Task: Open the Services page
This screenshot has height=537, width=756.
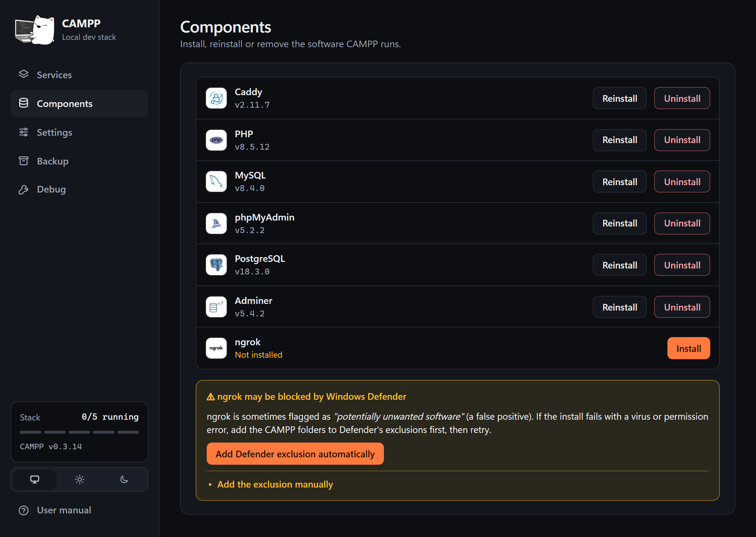Action: coord(79,75)
